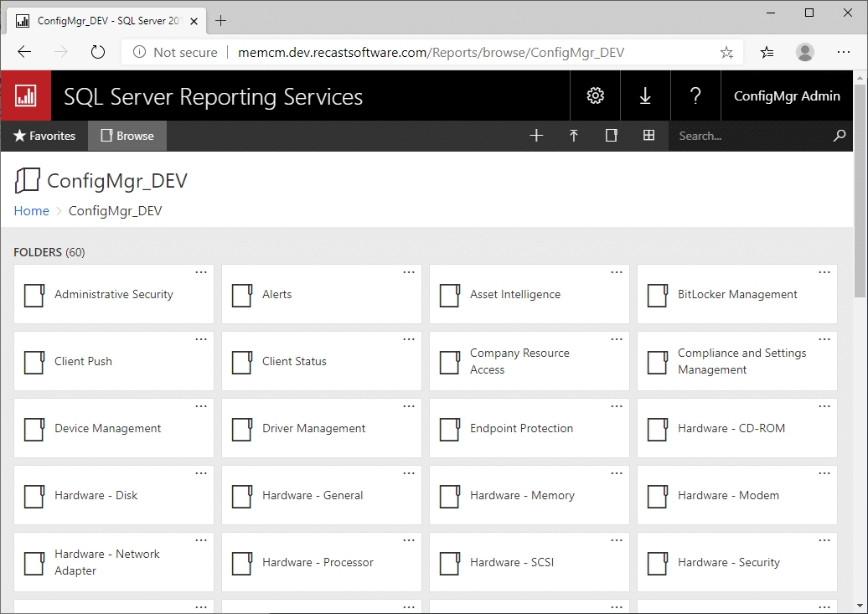Image resolution: width=868 pixels, height=614 pixels.
Task: Open the settings gear menu
Action: (x=595, y=95)
